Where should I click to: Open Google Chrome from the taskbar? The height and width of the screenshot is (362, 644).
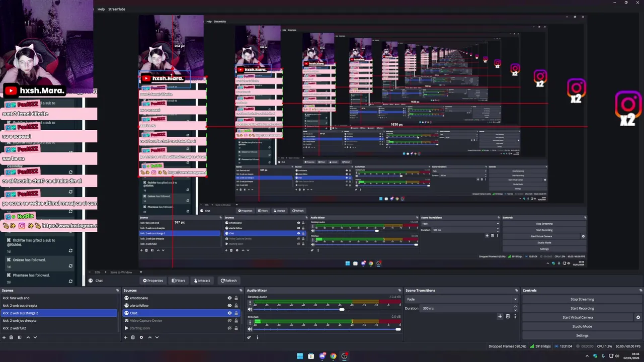pyautogui.click(x=333, y=356)
